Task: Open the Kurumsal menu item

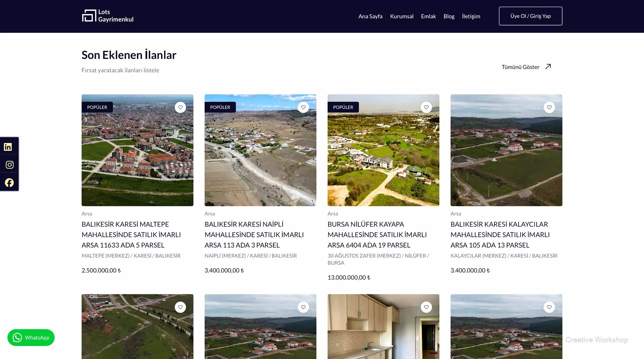Action: pos(401,16)
